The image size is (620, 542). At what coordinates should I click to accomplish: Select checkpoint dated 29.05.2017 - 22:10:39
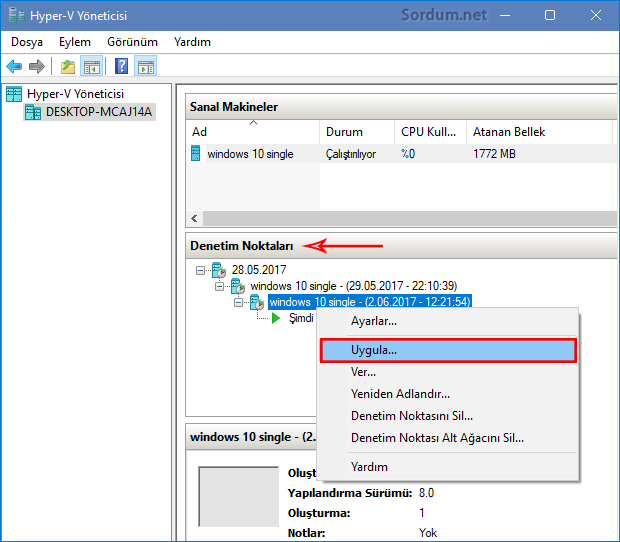click(353, 286)
